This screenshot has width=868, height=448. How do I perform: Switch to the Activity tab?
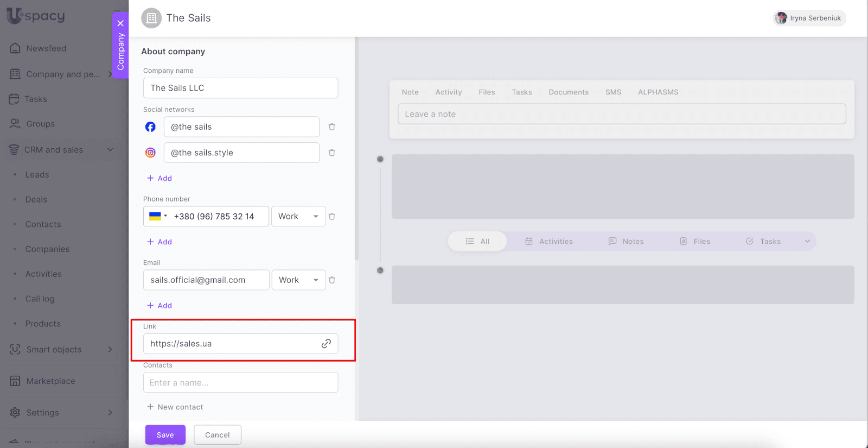[x=449, y=92]
